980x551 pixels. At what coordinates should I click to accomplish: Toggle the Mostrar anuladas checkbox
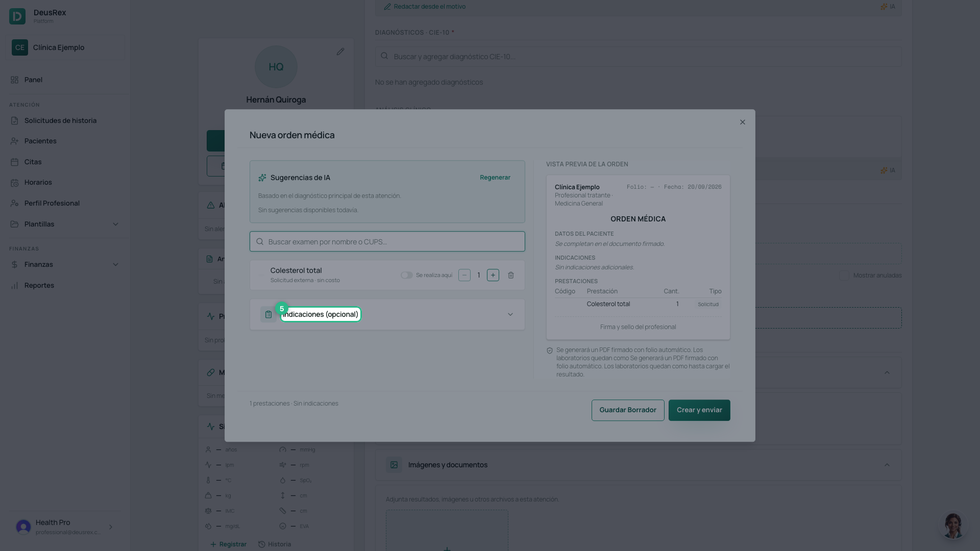844,275
